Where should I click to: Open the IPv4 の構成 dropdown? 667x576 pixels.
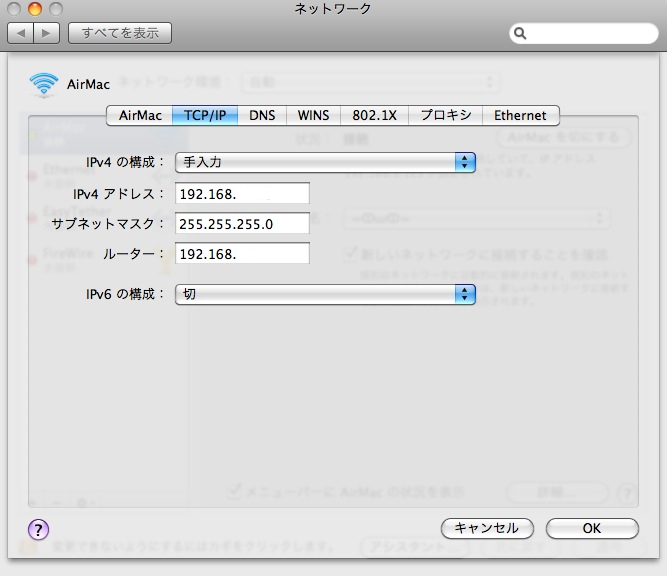click(325, 162)
